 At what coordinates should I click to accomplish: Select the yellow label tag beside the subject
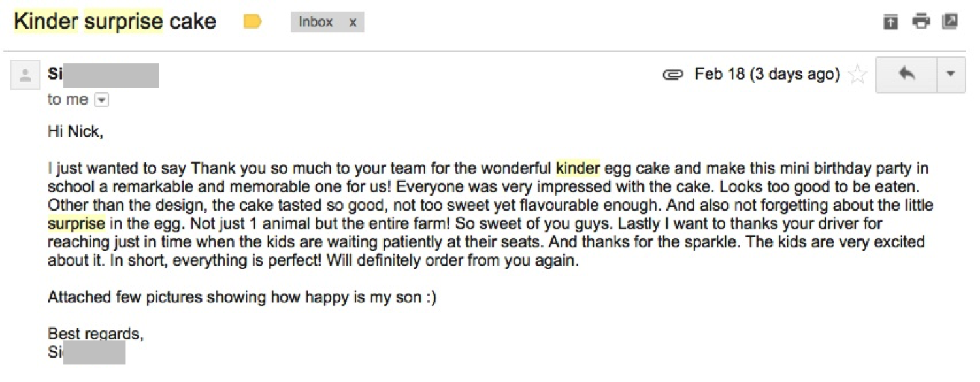click(253, 21)
